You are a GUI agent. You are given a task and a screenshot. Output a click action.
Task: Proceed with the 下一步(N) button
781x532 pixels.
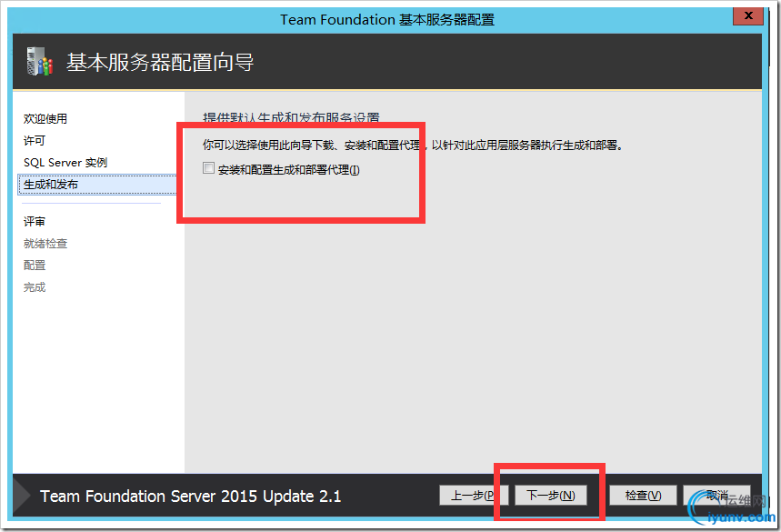550,495
